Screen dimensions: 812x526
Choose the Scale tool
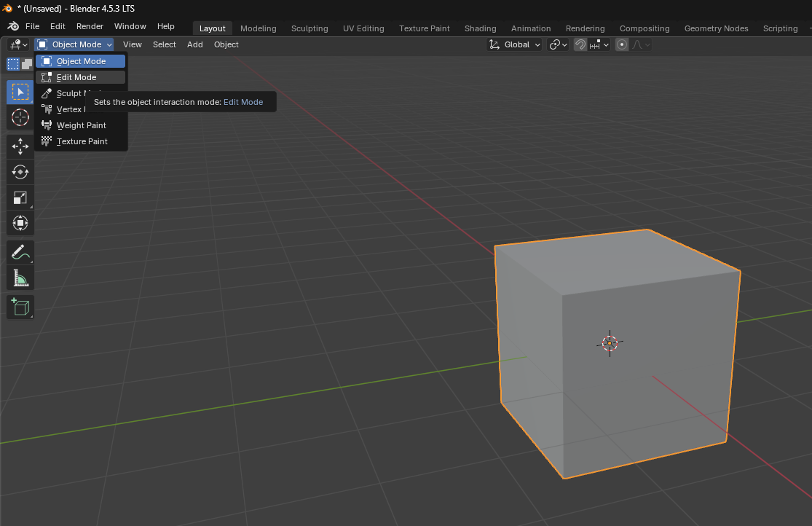tap(20, 197)
